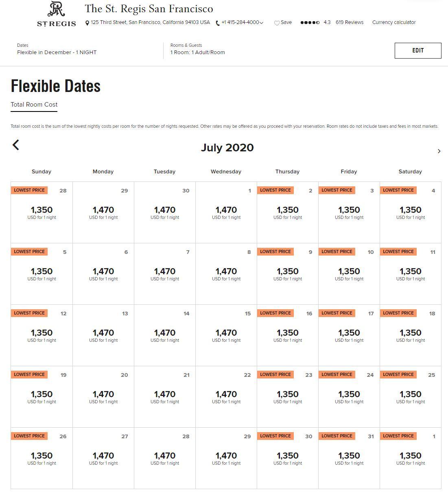The height and width of the screenshot is (494, 448).
Task: Click the Dates Flexible in December field
Action: coord(57,49)
